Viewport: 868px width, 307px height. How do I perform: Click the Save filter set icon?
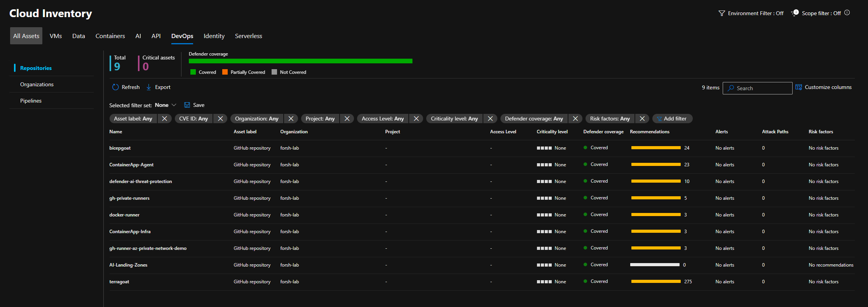tap(187, 105)
